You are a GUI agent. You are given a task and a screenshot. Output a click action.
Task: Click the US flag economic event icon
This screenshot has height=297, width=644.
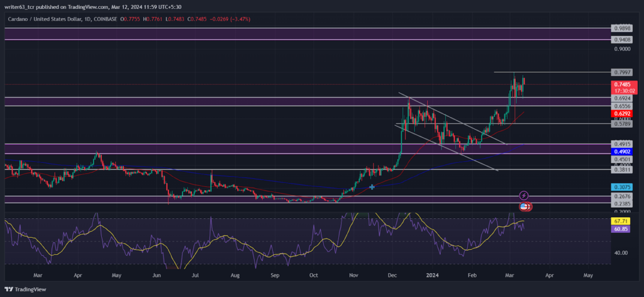point(524,206)
